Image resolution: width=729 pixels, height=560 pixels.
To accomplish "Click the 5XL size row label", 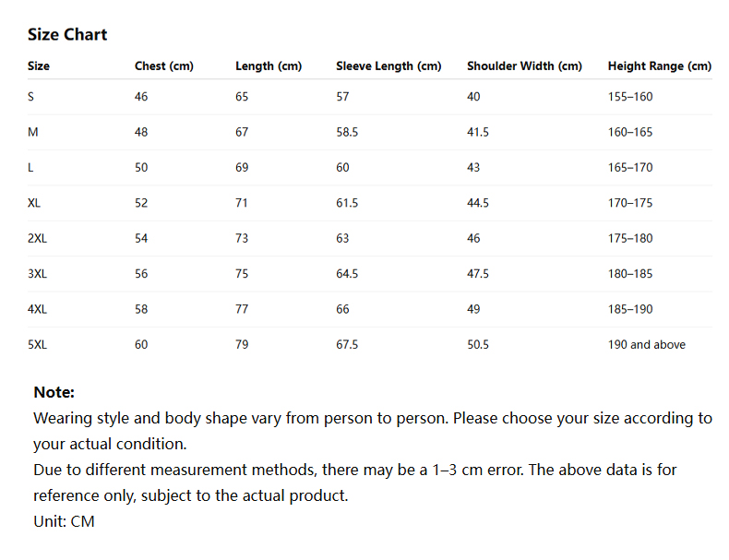I will (x=37, y=344).
